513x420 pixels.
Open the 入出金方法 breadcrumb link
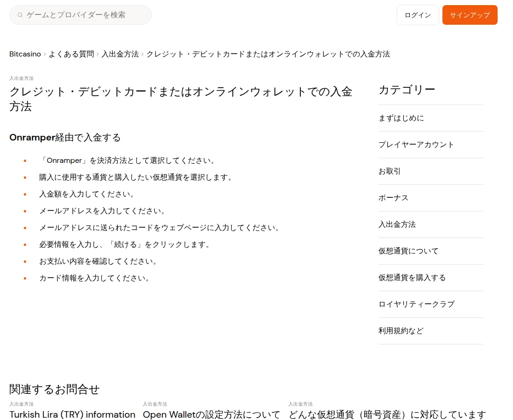pos(120,54)
